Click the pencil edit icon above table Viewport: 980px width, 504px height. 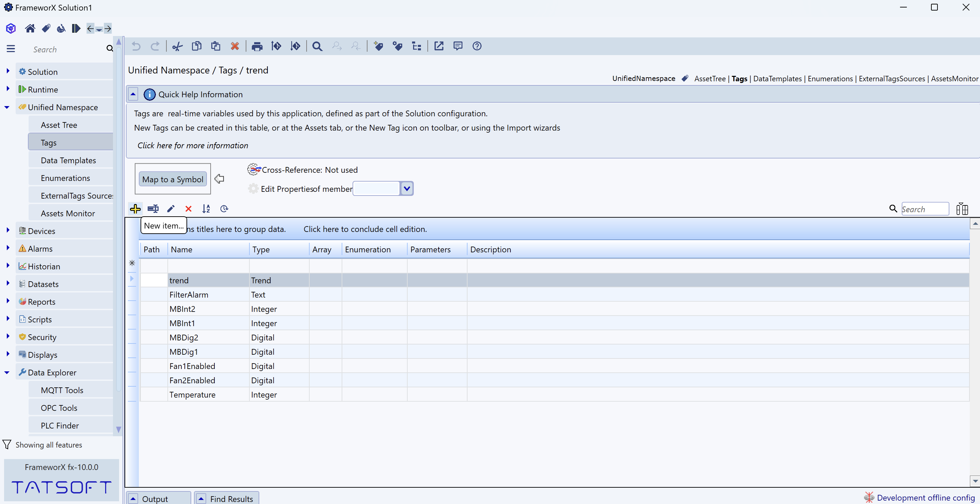[171, 209]
